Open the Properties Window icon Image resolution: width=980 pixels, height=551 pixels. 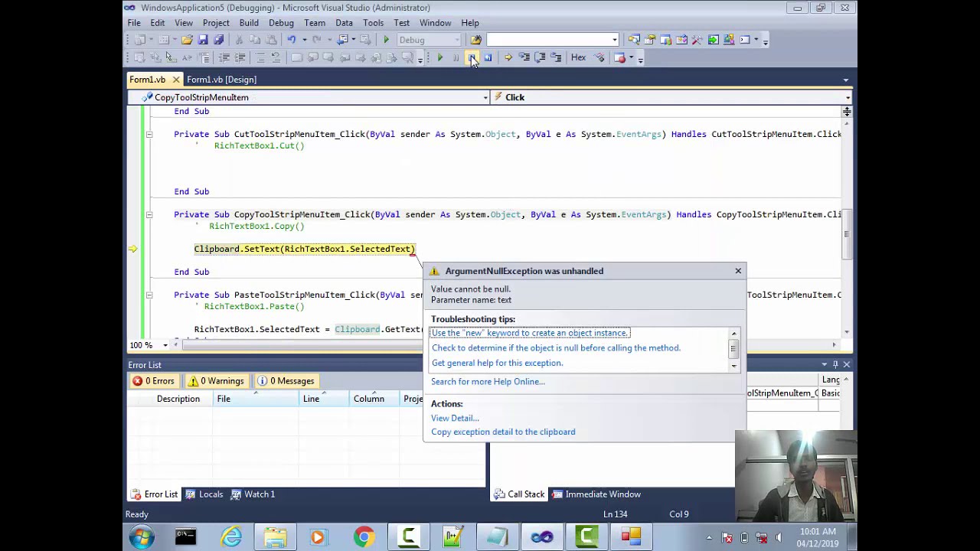(650, 40)
